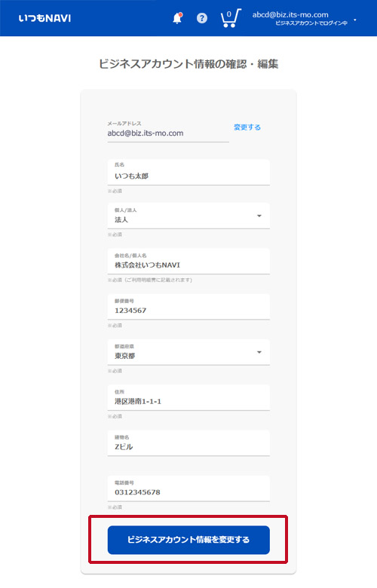377x588 pixels.
Task: Click the 住所 field showing 港区港南1-1-1
Action: [188, 397]
